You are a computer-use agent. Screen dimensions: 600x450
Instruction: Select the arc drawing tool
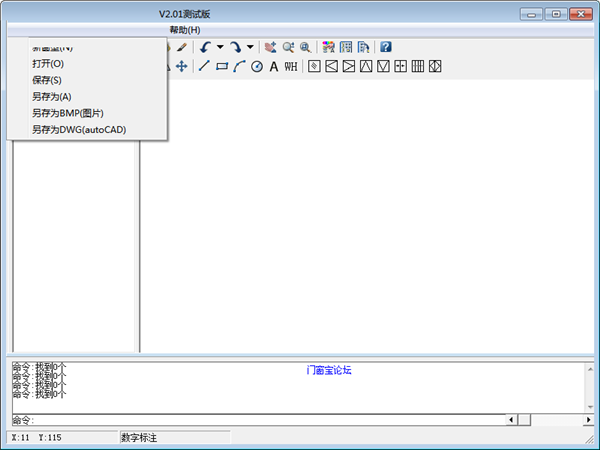tap(239, 66)
